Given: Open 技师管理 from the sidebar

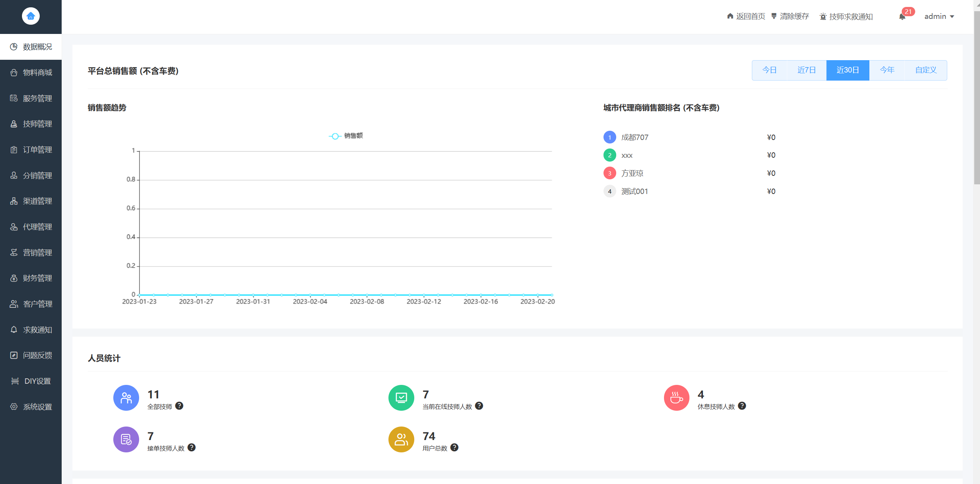Looking at the screenshot, I should point(14,123).
